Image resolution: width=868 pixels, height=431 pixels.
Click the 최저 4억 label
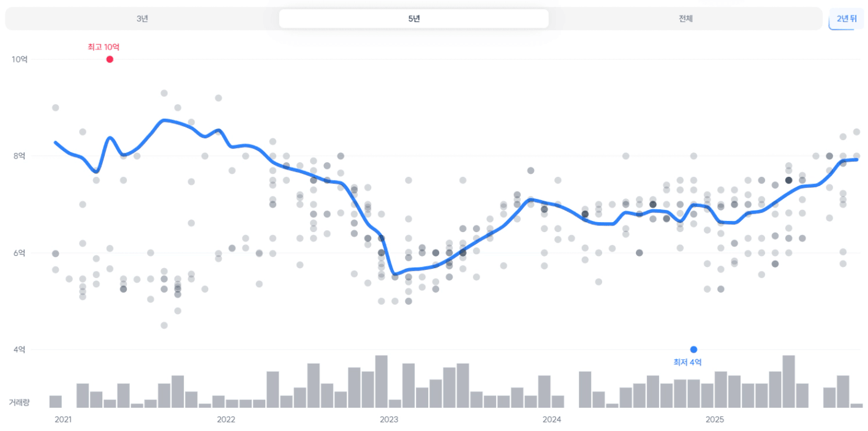(687, 362)
